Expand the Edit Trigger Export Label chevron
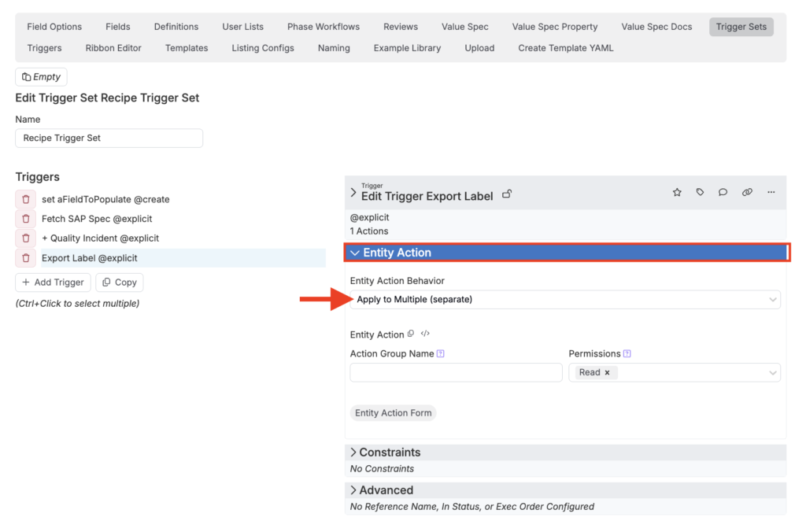 point(353,193)
